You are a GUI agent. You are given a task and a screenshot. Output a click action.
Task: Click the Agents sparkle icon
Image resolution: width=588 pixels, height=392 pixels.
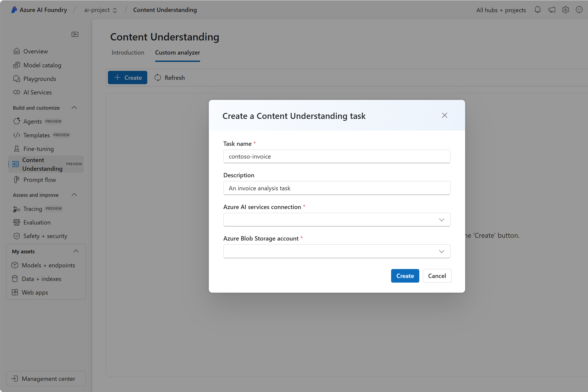coord(17,121)
